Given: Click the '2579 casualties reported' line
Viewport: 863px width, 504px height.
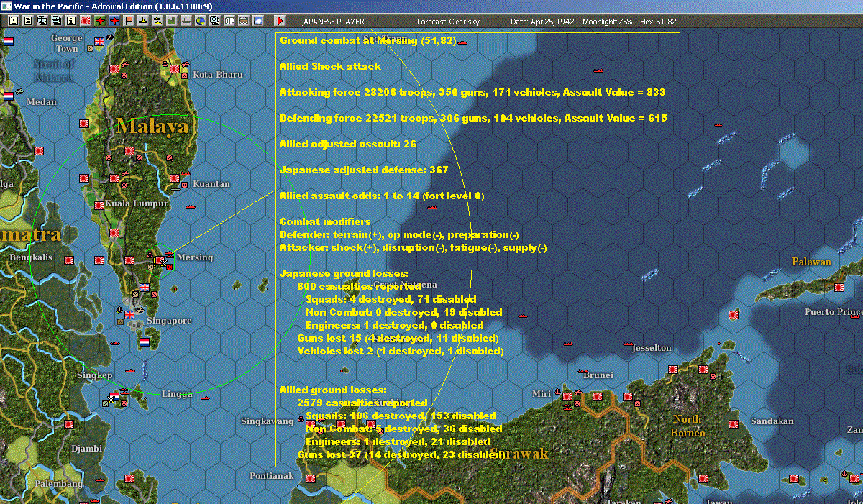Looking at the screenshot, I should [362, 403].
